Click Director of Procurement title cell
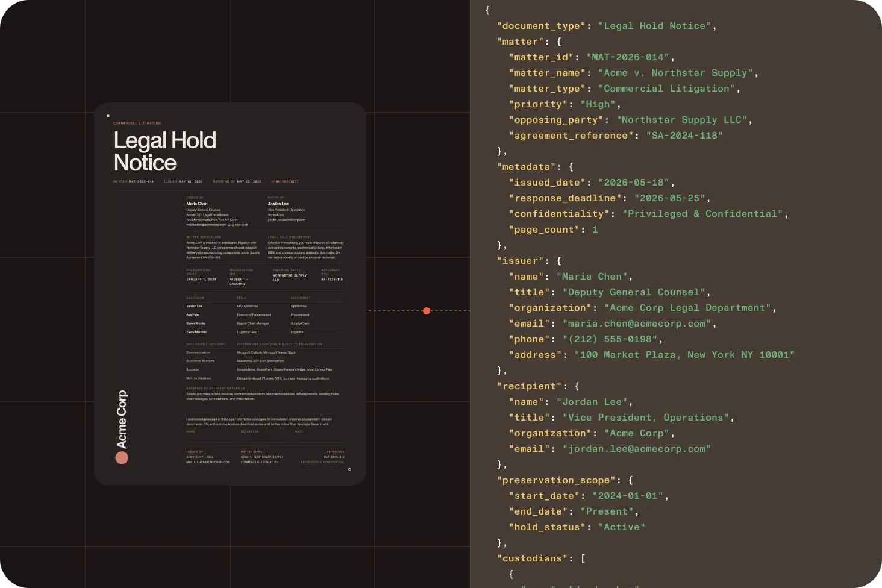The height and width of the screenshot is (588, 882). 254,315
